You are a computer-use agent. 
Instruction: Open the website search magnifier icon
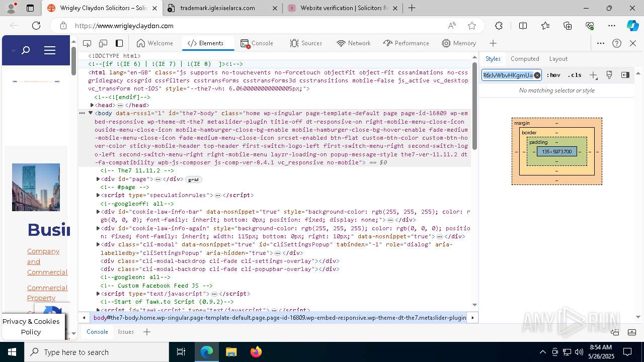[x=26, y=50]
